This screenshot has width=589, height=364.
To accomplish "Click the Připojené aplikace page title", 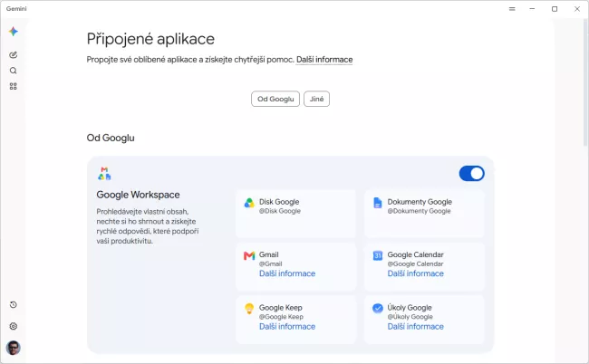I will click(x=150, y=39).
